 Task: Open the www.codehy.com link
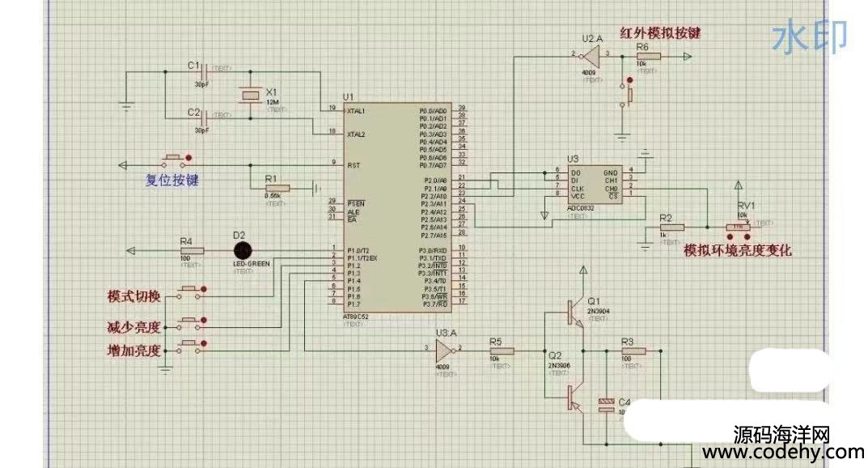(x=783, y=452)
